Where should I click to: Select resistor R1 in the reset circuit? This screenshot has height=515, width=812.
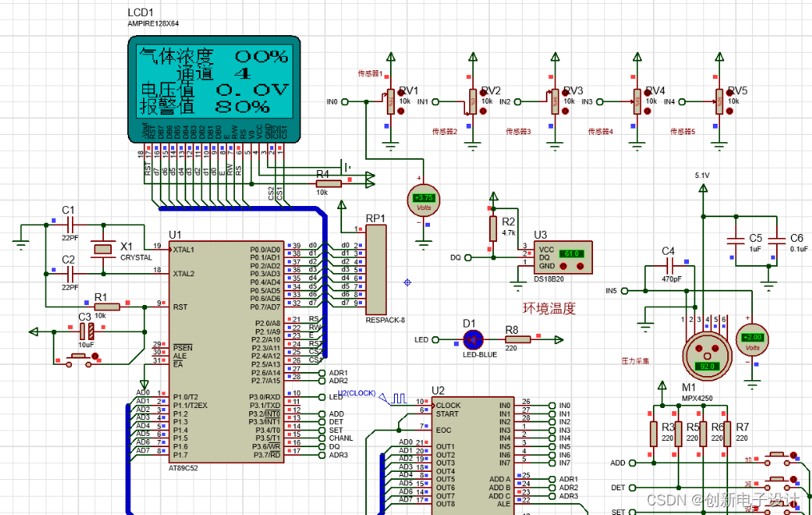click(x=107, y=307)
